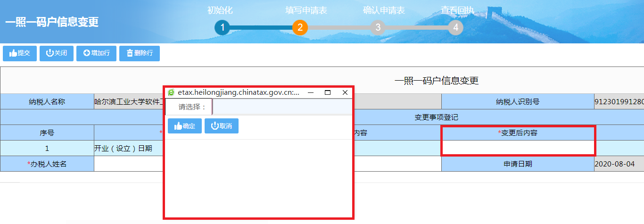Viewport: 644px width, 224px height.
Task: Click the 纳税人名称 value field
Action: coord(128,101)
